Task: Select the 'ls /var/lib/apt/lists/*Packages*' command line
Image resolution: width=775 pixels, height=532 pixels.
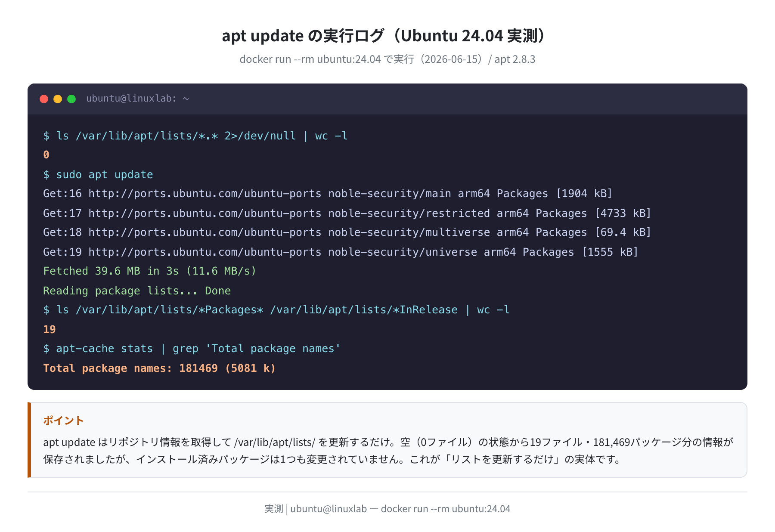Action: point(276,310)
